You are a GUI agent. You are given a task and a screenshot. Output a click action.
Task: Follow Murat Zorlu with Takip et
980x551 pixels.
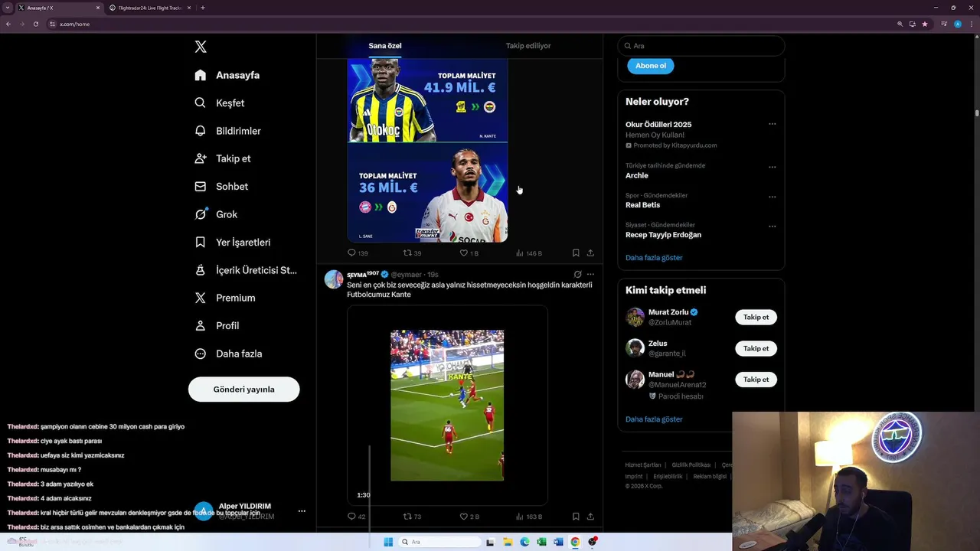[756, 317]
